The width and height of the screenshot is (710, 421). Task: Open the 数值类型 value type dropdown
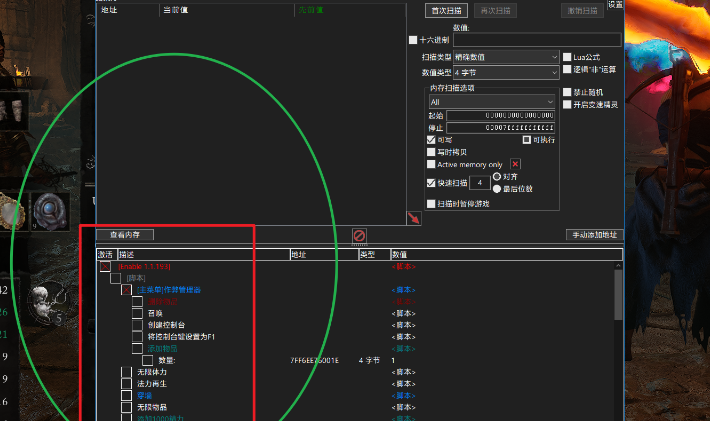click(505, 72)
